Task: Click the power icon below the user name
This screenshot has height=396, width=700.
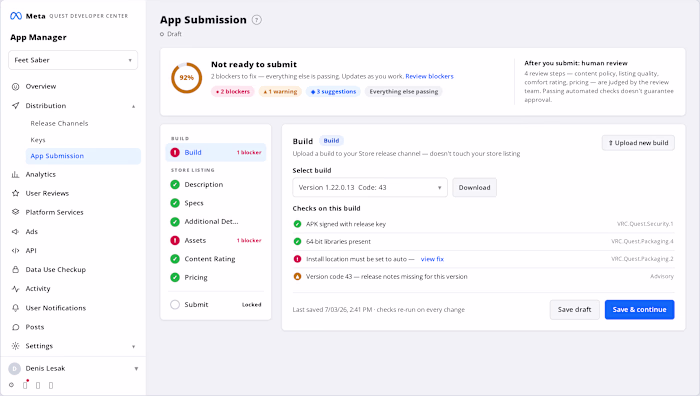Action: pos(11,385)
